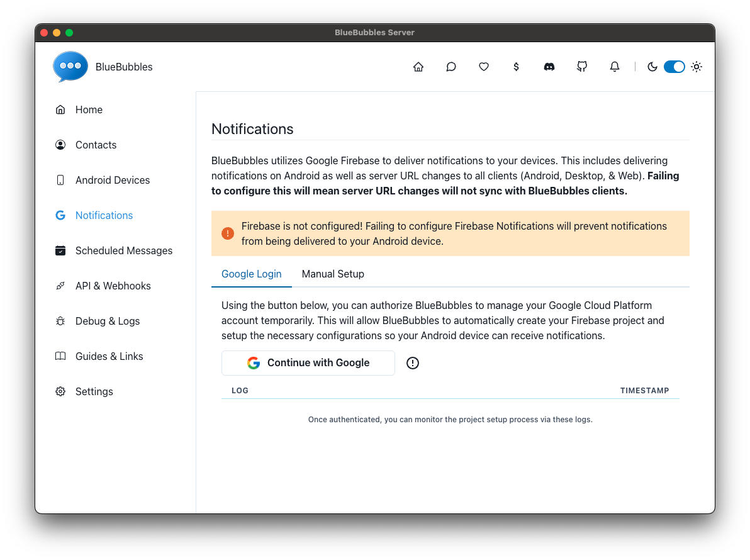Click 'Once authenticated' log placeholder text
Image resolution: width=750 pixels, height=560 pixels.
click(450, 420)
